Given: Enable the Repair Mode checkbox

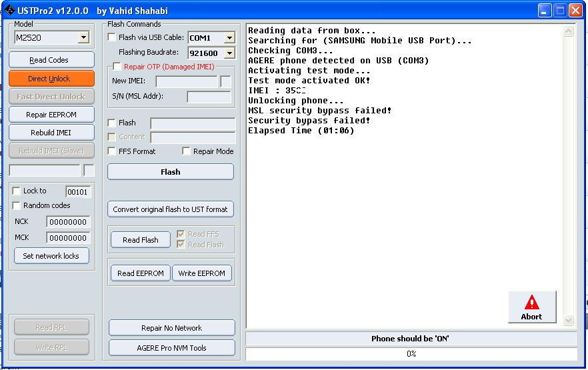Looking at the screenshot, I should (186, 151).
